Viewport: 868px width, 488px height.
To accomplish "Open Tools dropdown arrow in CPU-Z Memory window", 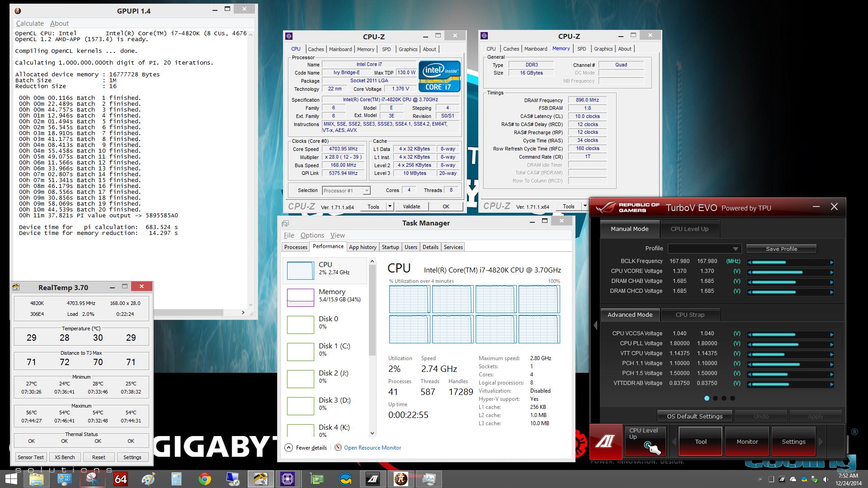I will [585, 206].
